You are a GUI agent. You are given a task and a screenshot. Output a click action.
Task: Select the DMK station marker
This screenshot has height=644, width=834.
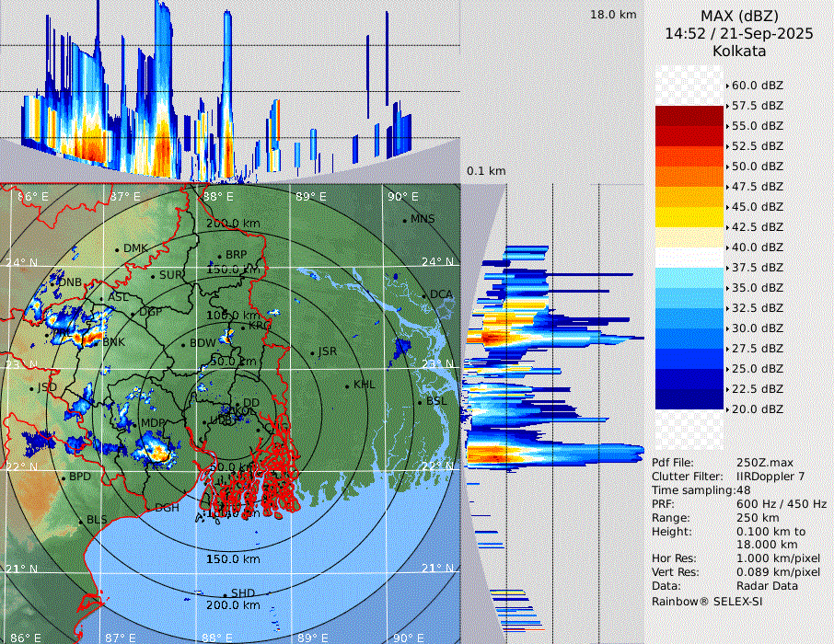[x=117, y=249]
